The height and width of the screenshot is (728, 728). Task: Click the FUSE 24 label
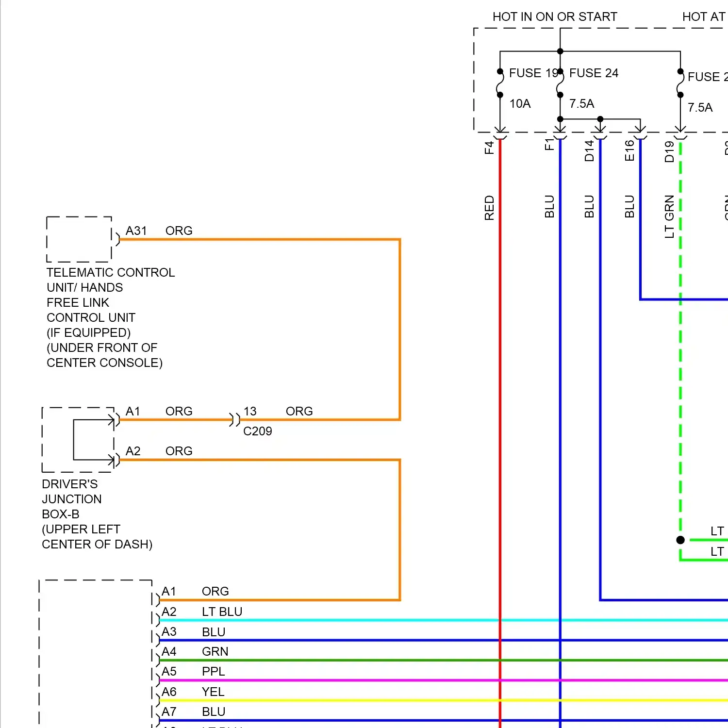click(594, 73)
